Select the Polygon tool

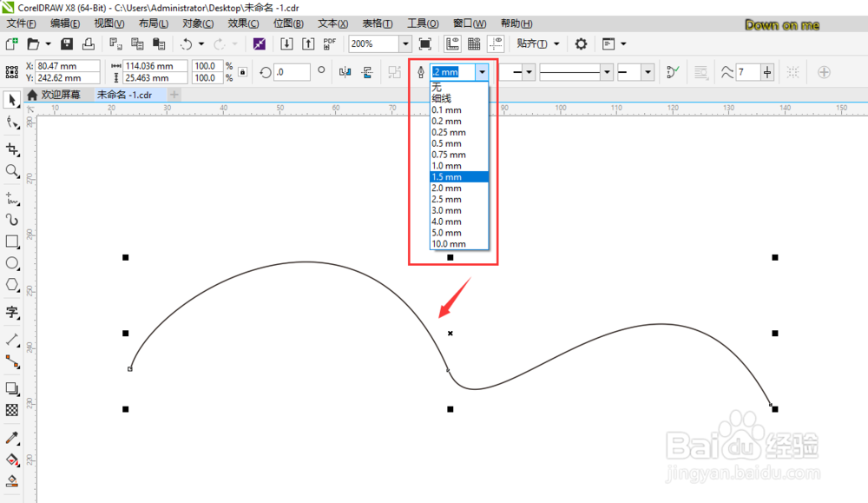click(x=11, y=285)
